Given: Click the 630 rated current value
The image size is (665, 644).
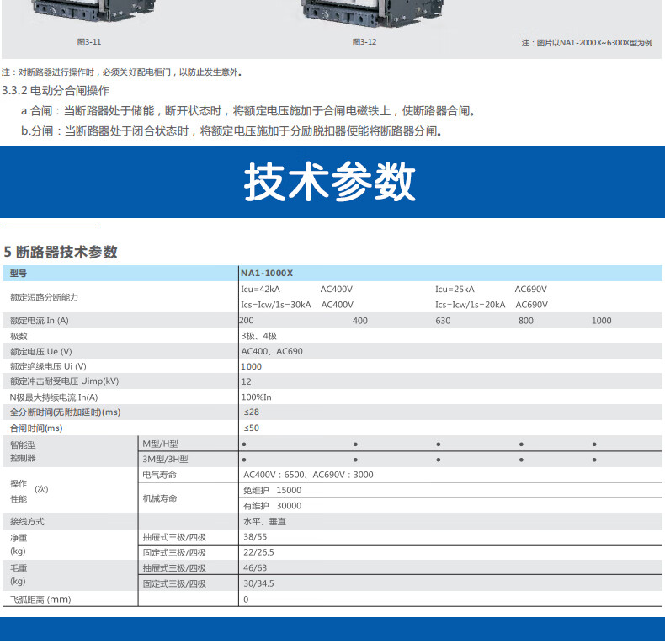Looking at the screenshot, I should tap(443, 321).
